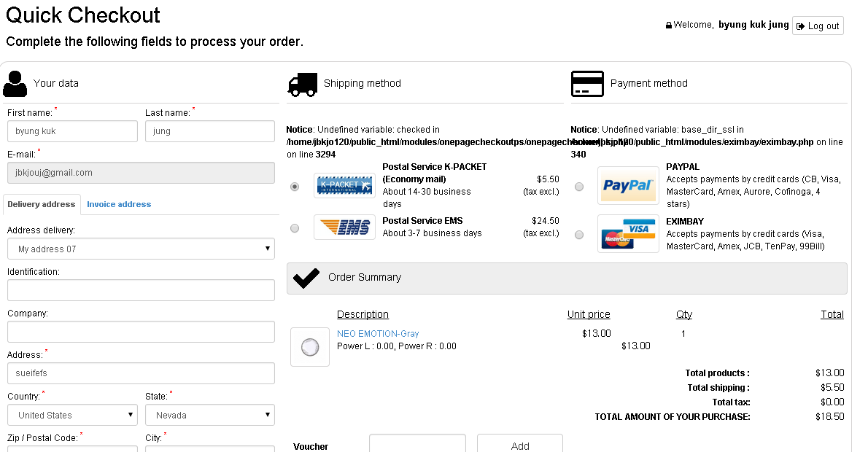Image resolution: width=868 pixels, height=452 pixels.
Task: Select Postal Service K-PACKET shipping option
Action: click(295, 187)
